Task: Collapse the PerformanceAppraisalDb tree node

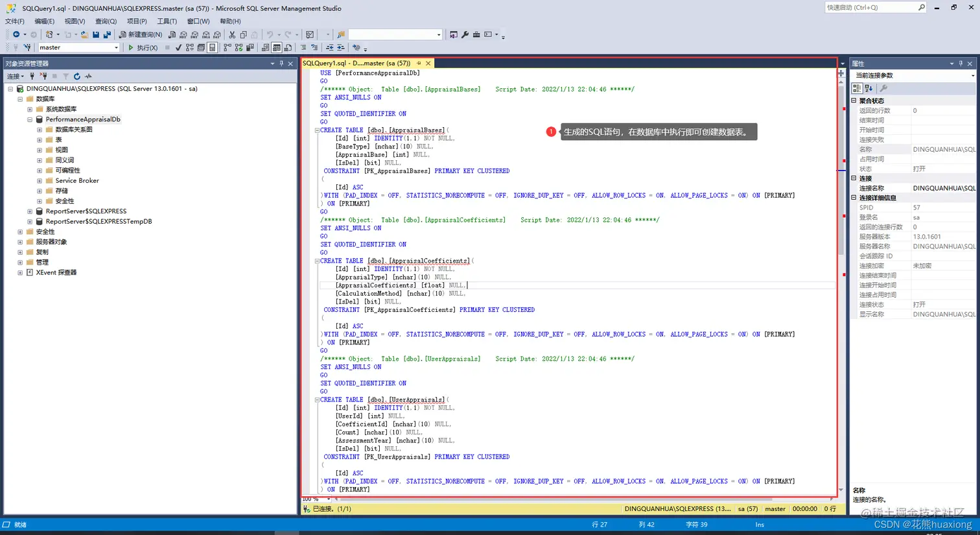Action: (30, 119)
